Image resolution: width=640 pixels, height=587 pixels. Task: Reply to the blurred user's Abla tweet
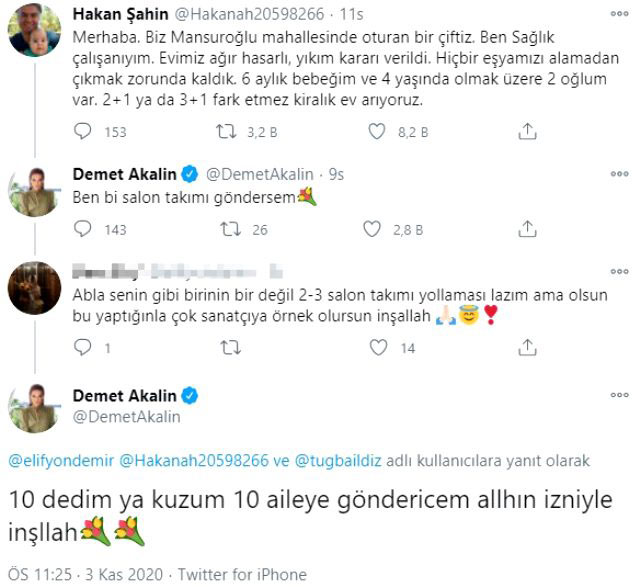tap(84, 348)
